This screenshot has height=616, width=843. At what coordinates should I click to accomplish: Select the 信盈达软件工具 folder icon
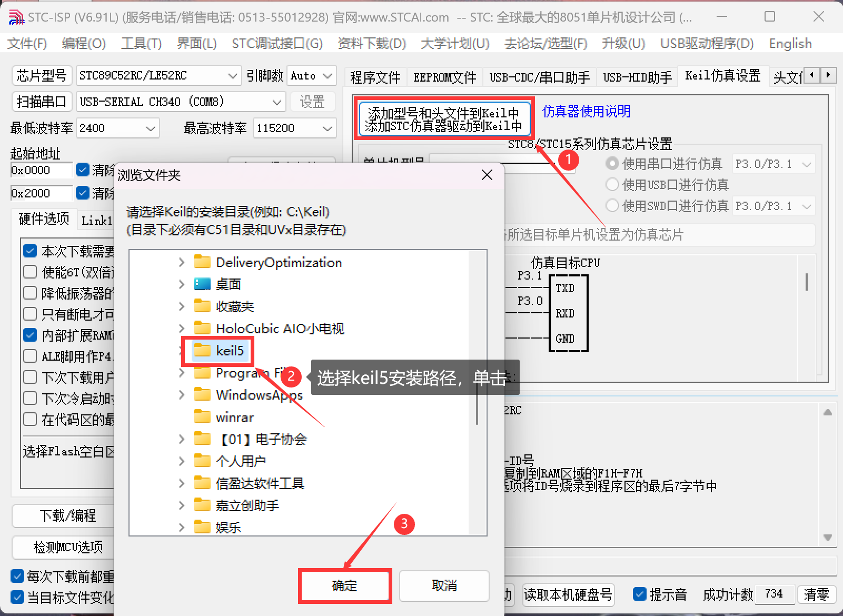click(202, 483)
